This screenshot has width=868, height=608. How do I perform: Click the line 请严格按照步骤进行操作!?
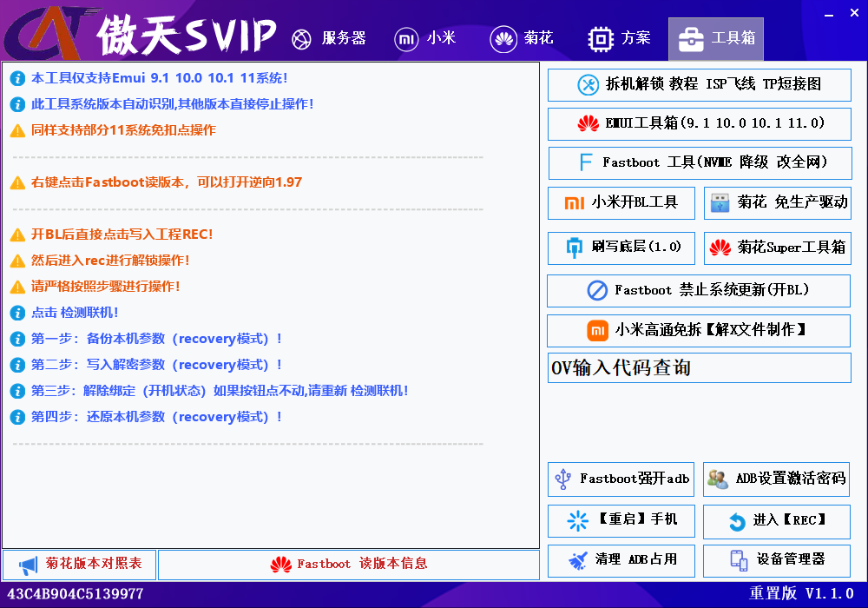point(105,287)
